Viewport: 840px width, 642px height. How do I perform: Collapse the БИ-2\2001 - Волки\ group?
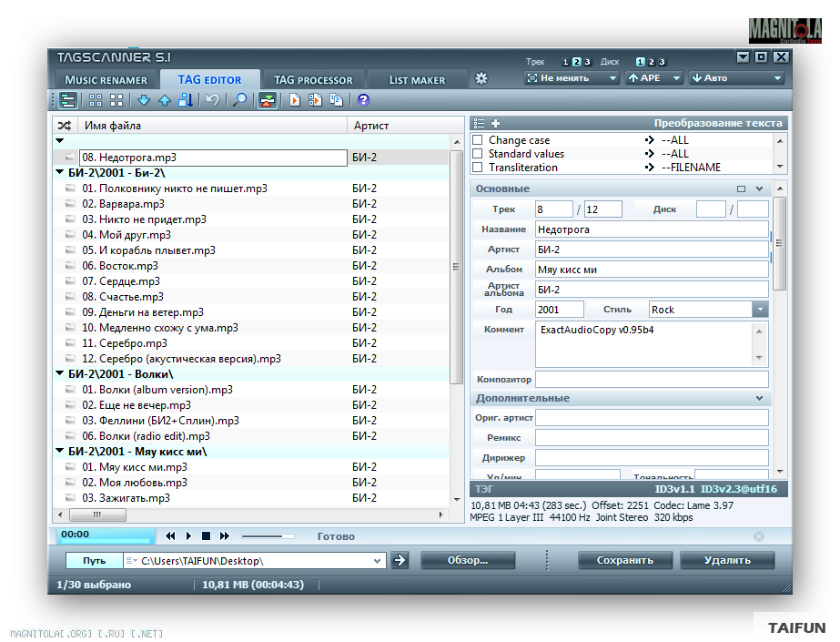pyautogui.click(x=60, y=373)
